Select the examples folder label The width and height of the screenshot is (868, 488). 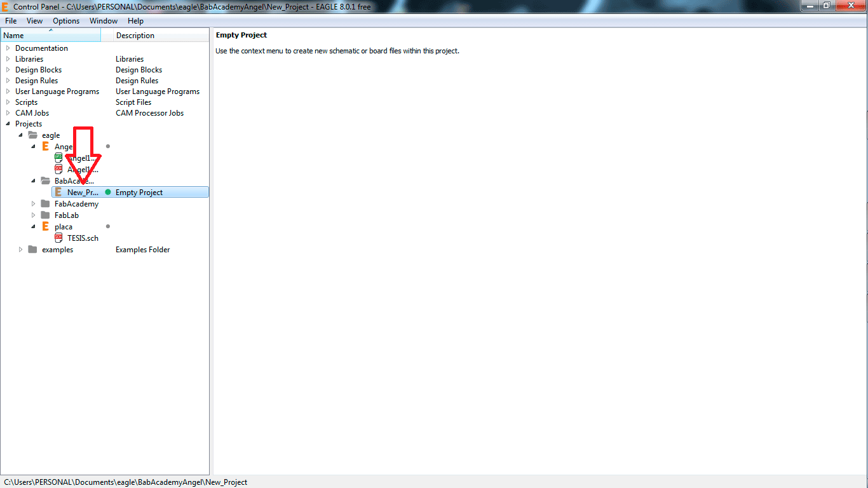pos(57,250)
